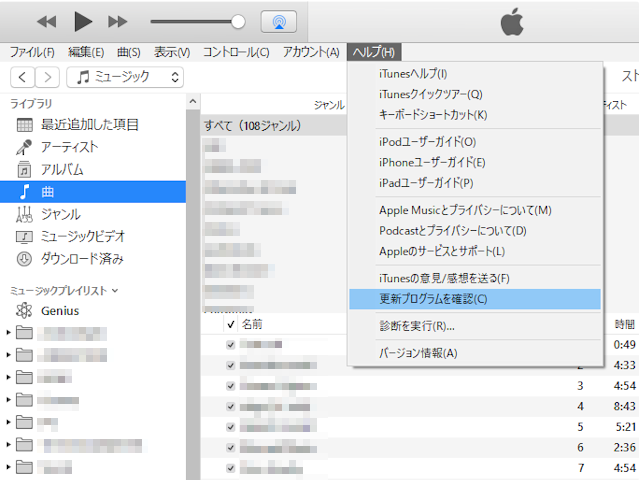641x480 pixels.
Task: Open the AirPlay output button
Action: [279, 21]
